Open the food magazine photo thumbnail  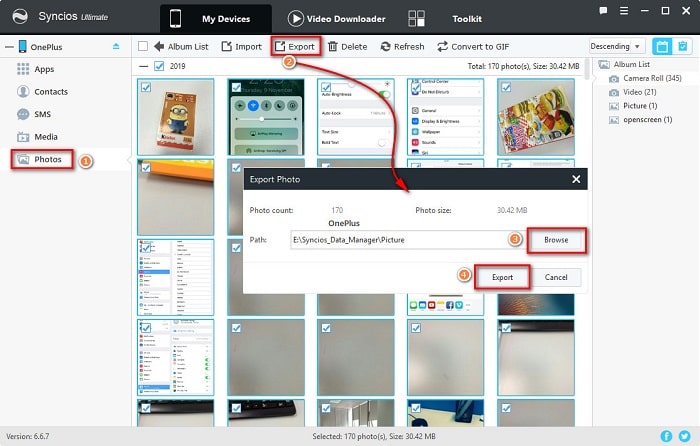(536, 117)
